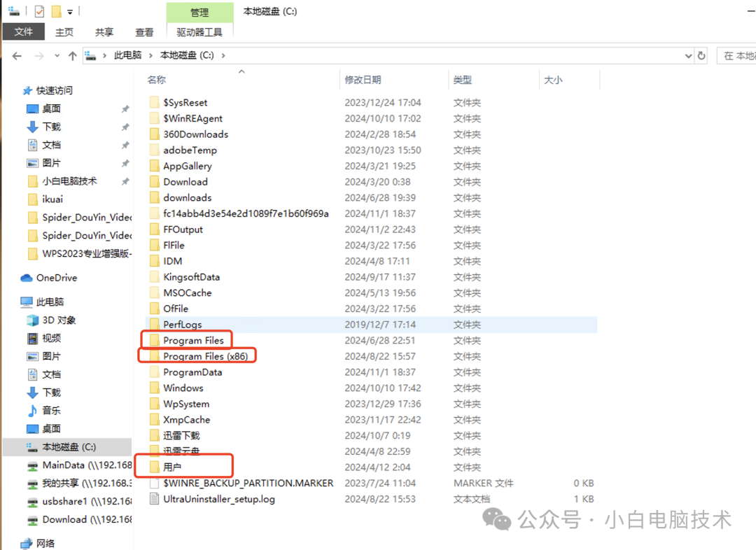756x550 pixels.
Task: Select the AppGallery folder icon
Action: tap(154, 166)
